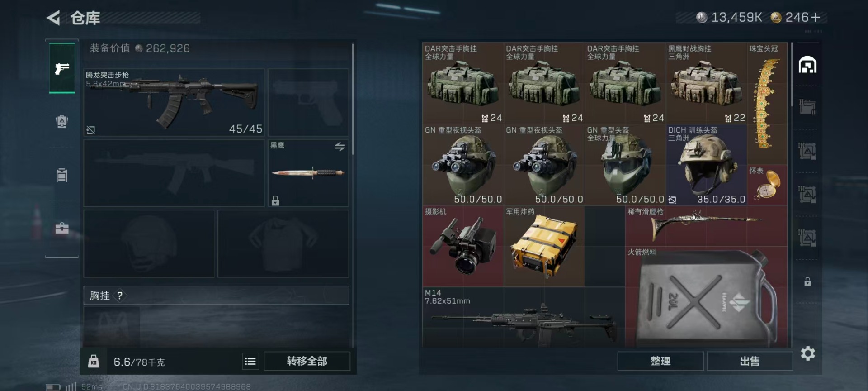The height and width of the screenshot is (391, 868).
Task: Open the briefcase safe-box tab in sidebar
Action: (x=62, y=228)
